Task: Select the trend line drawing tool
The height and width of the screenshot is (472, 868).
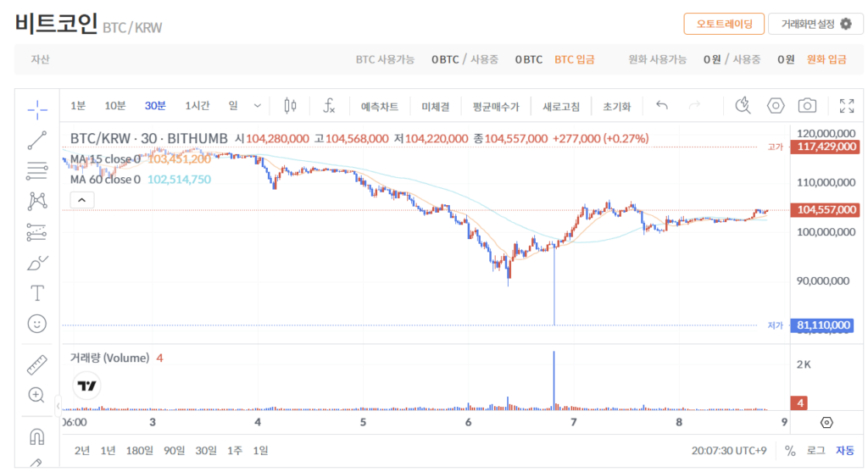Action: pos(37,141)
